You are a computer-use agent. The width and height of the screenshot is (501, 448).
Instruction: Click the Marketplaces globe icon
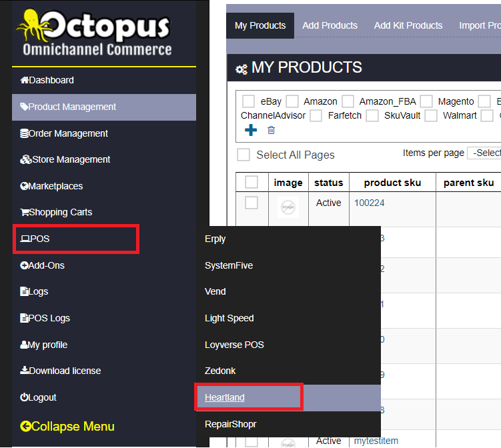[x=24, y=186]
